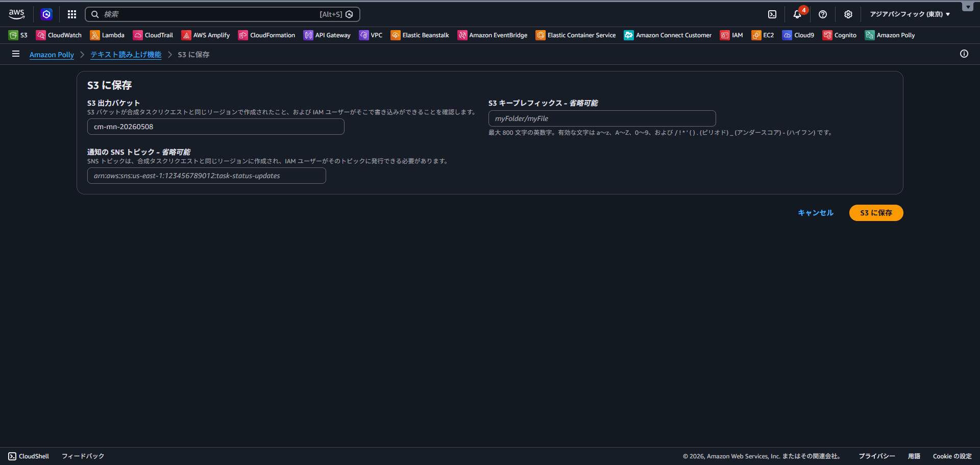Open the Elastic Beanstalk favorite shortcut
The height and width of the screenshot is (465, 980).
(x=420, y=35)
